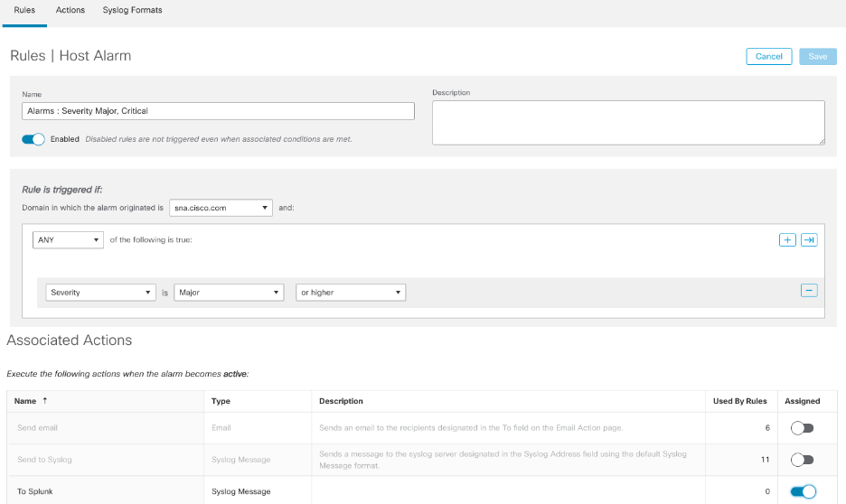Click the Cancel button
Screen dimensions: 846x504
click(x=769, y=56)
